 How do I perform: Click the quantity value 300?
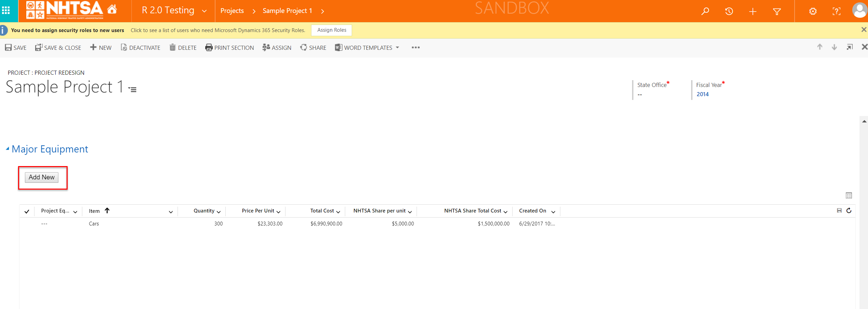[219, 224]
